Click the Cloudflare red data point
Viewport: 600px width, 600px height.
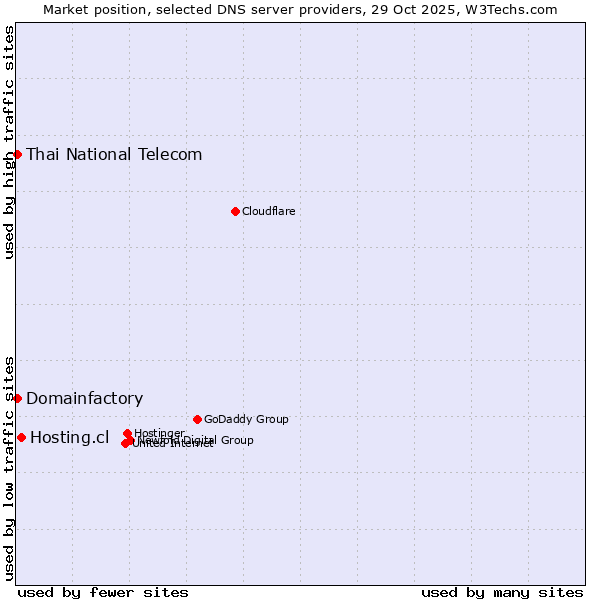point(235,211)
